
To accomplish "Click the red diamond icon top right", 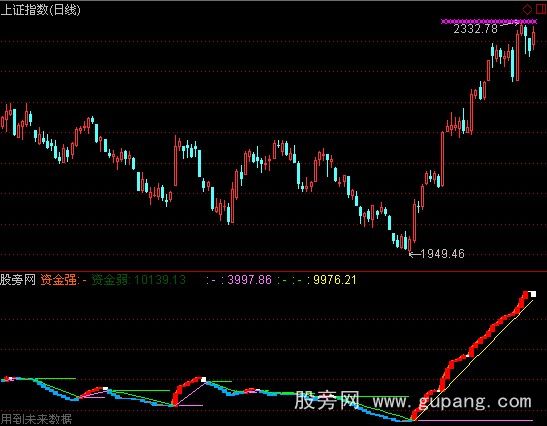I will point(527,9).
